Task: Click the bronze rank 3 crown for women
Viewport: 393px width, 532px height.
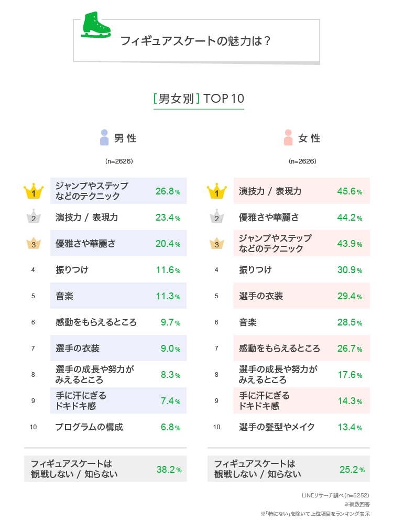Action: pos(216,243)
